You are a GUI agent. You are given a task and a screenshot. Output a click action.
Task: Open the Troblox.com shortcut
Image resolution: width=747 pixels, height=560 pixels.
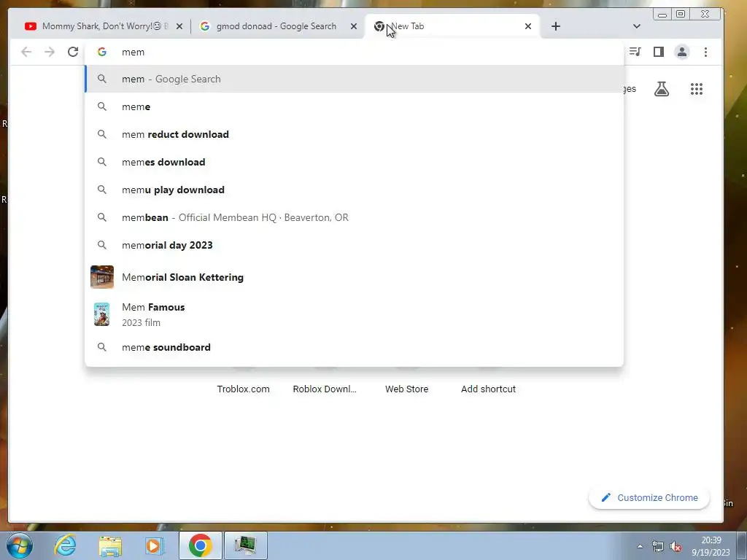click(243, 389)
